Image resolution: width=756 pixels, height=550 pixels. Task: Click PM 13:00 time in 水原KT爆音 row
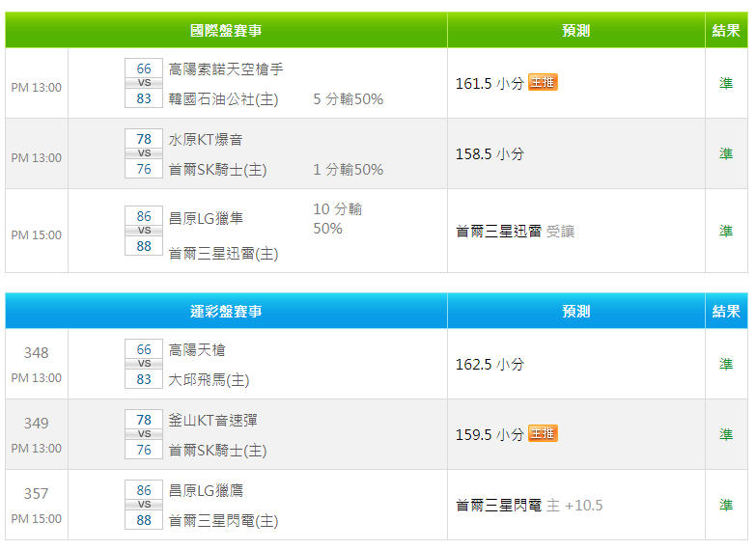[36, 158]
